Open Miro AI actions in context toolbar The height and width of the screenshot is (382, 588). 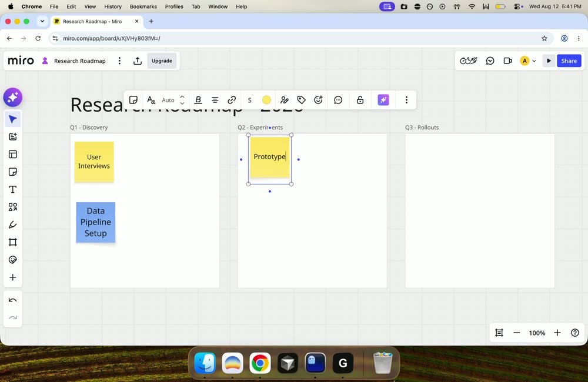coord(383,100)
